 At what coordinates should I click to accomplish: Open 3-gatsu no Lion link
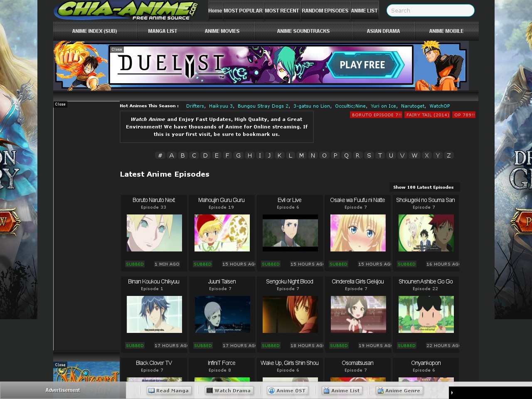click(x=312, y=106)
